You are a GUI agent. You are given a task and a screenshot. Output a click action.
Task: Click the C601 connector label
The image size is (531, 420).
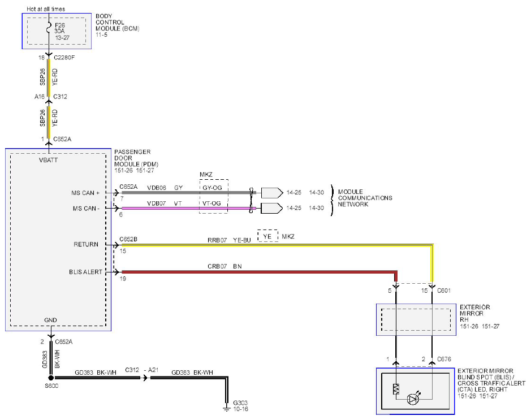click(x=443, y=291)
